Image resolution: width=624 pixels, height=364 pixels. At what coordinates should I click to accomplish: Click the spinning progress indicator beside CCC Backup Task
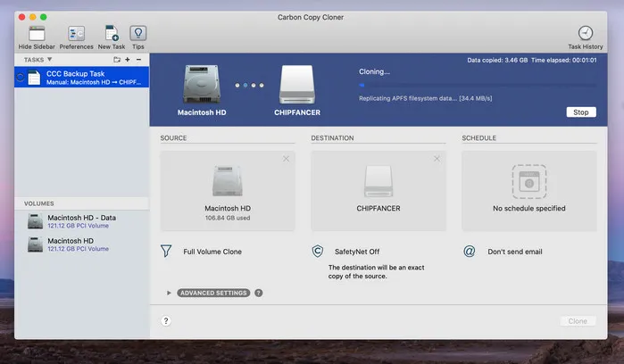(20, 78)
